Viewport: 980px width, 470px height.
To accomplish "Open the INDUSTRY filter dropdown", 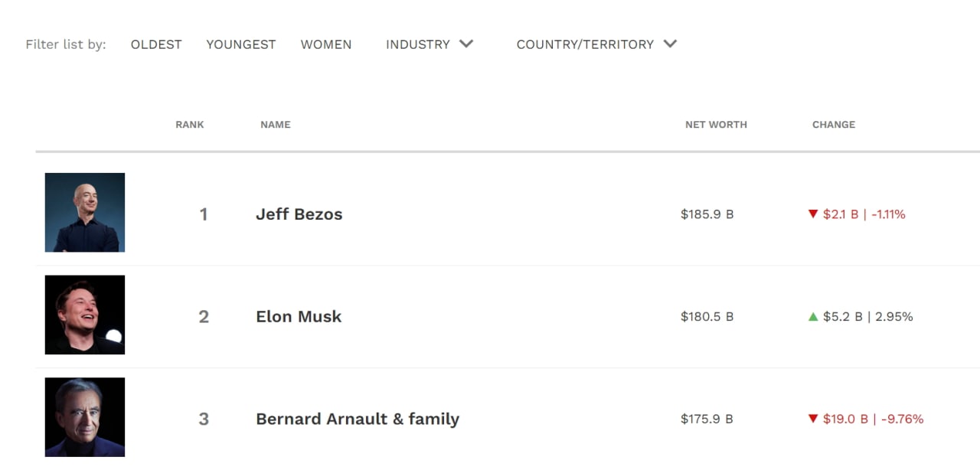I will point(430,44).
